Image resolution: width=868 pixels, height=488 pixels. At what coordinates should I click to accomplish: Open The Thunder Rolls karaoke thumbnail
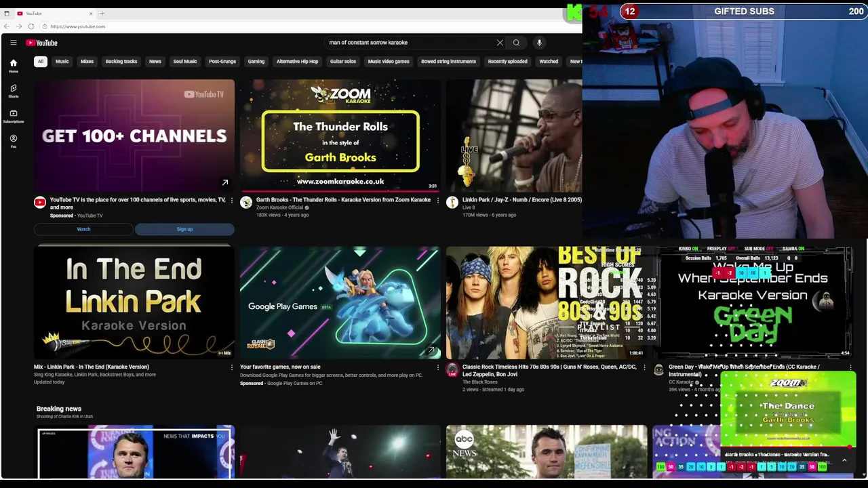[340, 136]
